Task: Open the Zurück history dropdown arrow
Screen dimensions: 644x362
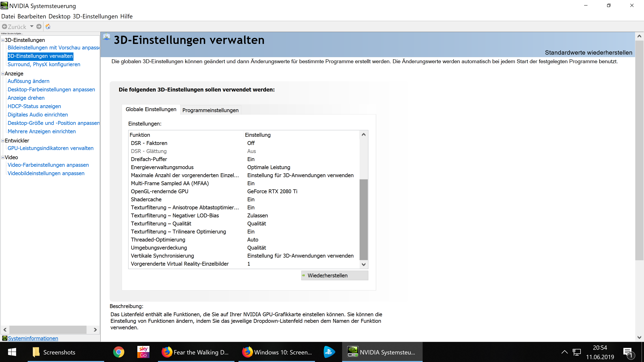Action: 32,26
